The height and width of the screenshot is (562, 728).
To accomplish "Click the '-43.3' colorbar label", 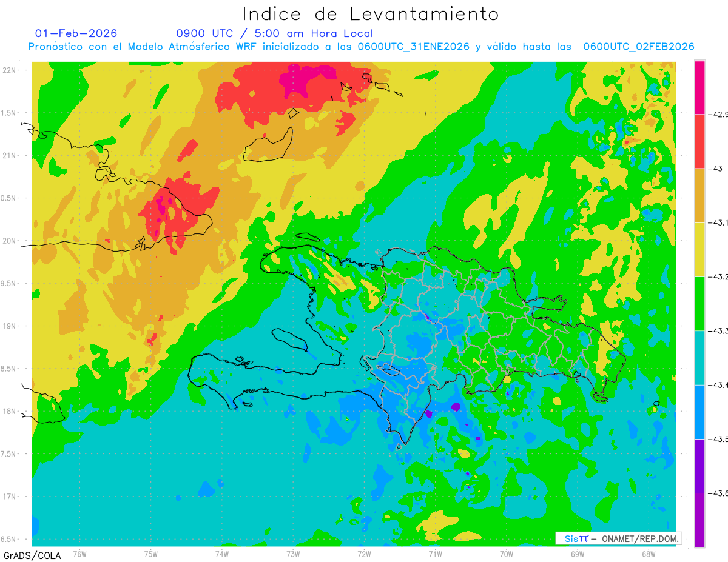I will point(718,330).
